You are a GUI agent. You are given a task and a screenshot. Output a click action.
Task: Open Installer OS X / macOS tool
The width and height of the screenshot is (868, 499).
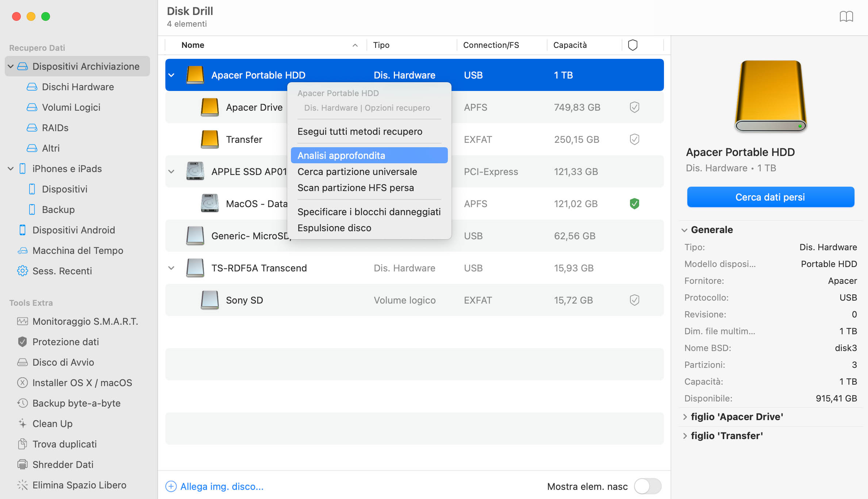click(82, 383)
